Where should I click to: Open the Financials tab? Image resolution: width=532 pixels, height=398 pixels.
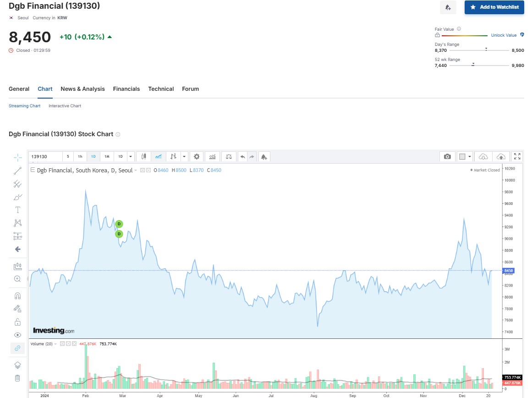coord(126,89)
